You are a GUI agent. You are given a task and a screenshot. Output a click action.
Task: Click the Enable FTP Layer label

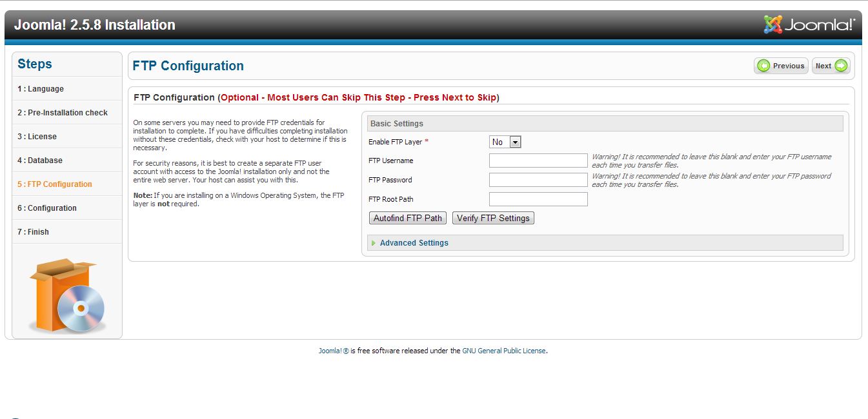pos(398,142)
